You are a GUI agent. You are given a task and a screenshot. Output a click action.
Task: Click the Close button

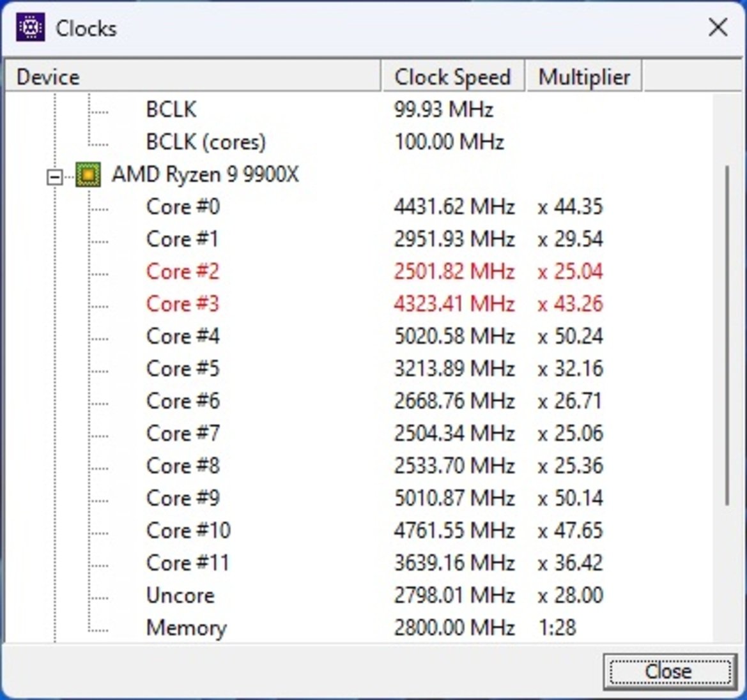point(669,671)
